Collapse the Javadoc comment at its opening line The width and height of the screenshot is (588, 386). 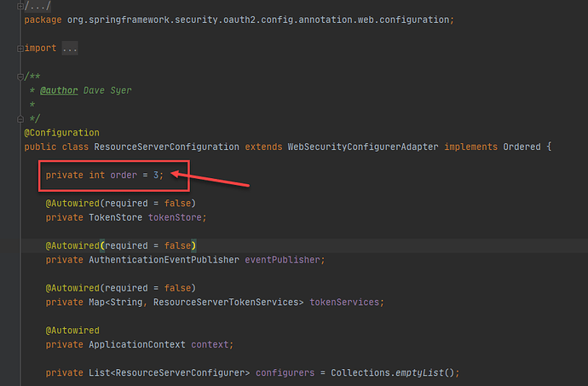[20, 77]
